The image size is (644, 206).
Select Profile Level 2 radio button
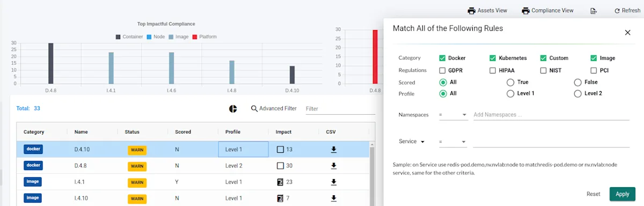(577, 93)
